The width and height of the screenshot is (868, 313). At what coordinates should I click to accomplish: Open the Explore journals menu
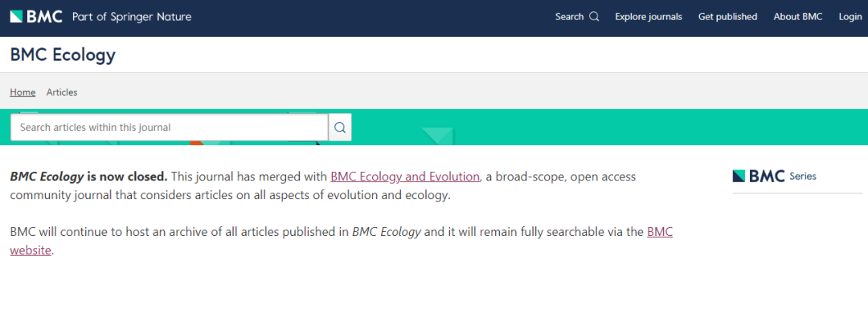coord(649,17)
